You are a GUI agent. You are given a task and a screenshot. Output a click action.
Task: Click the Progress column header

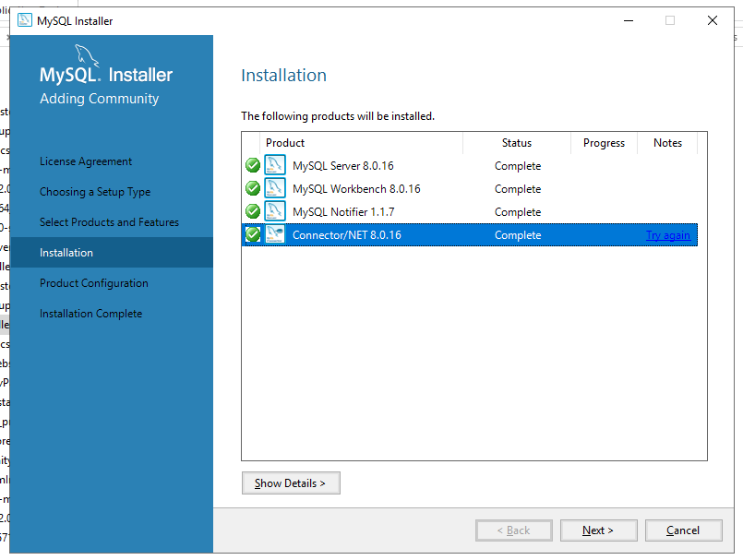tap(604, 143)
